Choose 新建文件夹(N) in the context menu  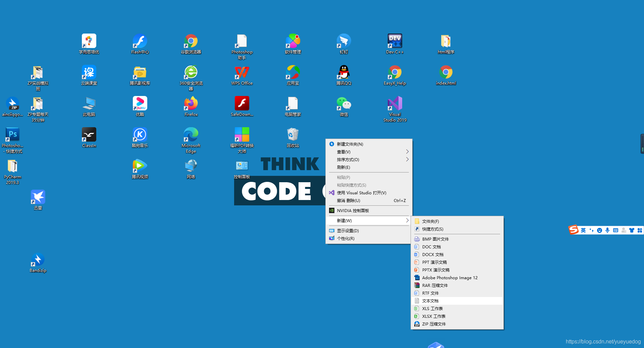369,144
